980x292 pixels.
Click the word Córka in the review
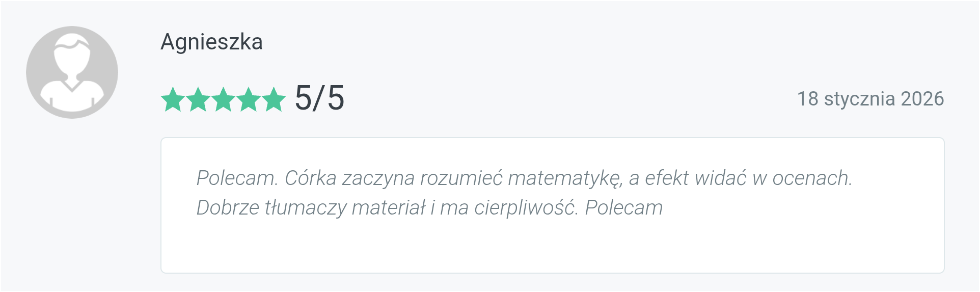[310, 178]
